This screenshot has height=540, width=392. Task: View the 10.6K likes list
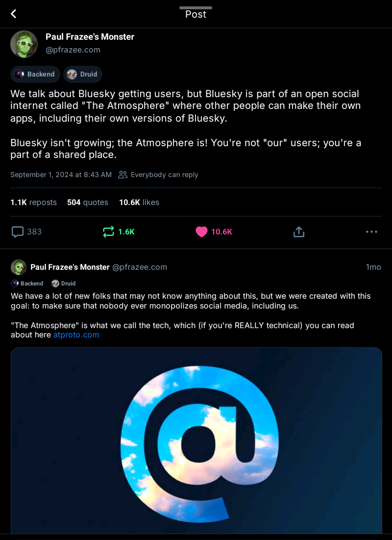139,202
